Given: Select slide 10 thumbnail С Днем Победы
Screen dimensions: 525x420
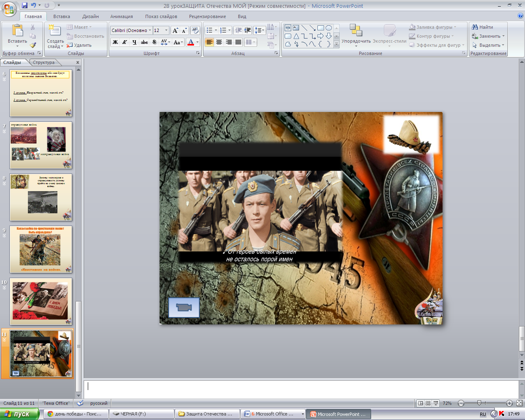Looking at the screenshot, I should 41,301.
